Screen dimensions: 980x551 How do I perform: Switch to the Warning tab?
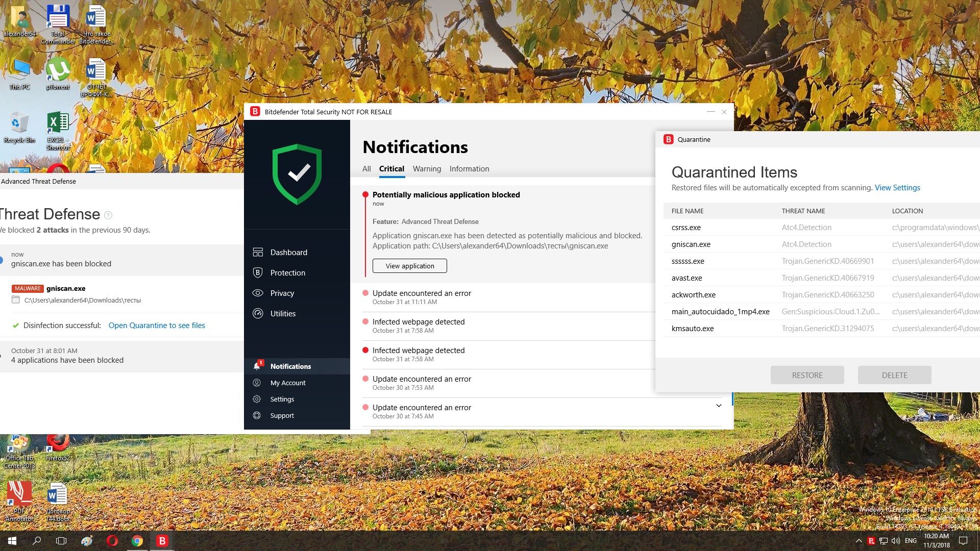click(x=427, y=169)
